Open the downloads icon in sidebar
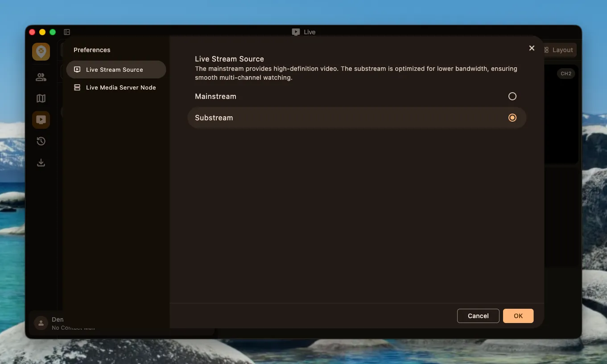Image resolution: width=607 pixels, height=364 pixels. pos(41,163)
